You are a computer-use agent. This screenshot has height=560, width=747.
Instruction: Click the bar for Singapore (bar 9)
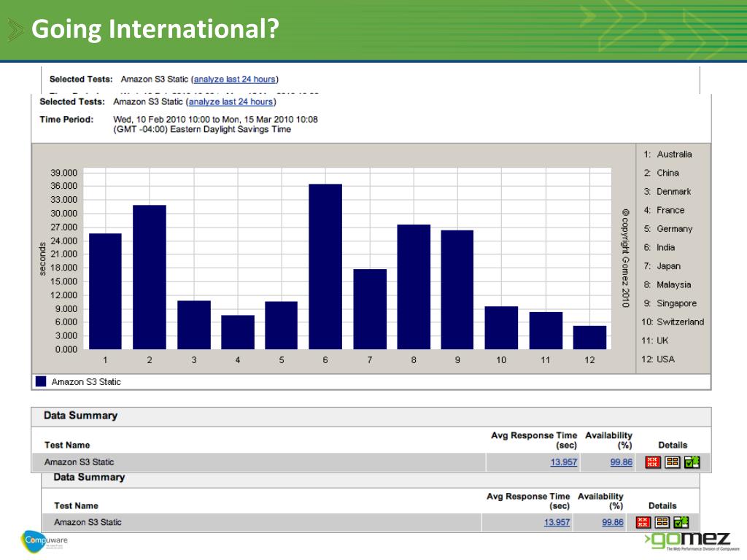point(457,290)
